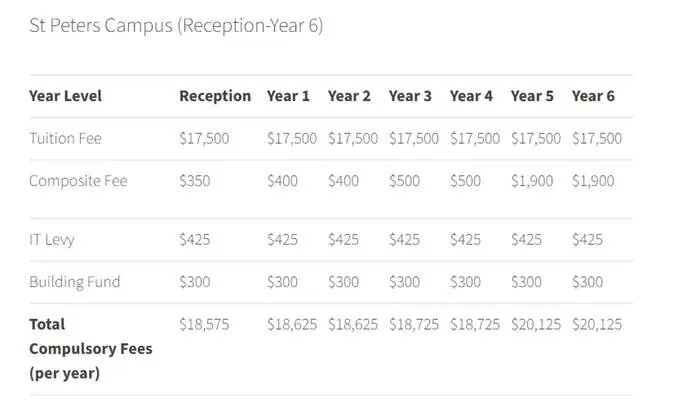
Task: Click the Year 3 column header
Action: coord(410,96)
